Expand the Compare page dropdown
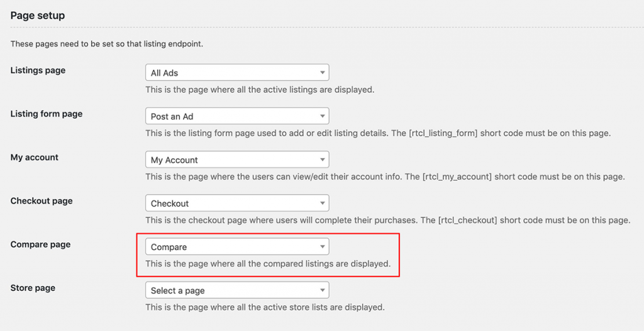This screenshot has height=331, width=644. tap(237, 246)
